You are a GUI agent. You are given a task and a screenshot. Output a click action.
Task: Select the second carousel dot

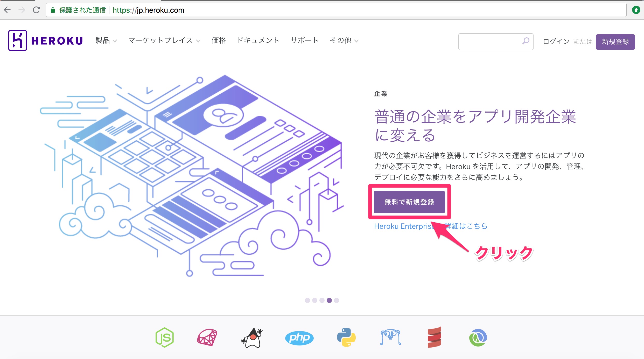315,300
